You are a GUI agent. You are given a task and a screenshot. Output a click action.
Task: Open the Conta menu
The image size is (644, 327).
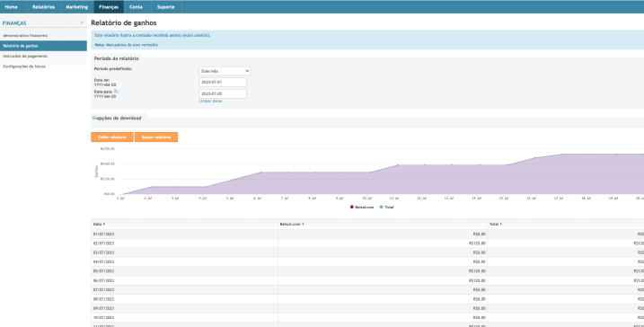tap(136, 7)
